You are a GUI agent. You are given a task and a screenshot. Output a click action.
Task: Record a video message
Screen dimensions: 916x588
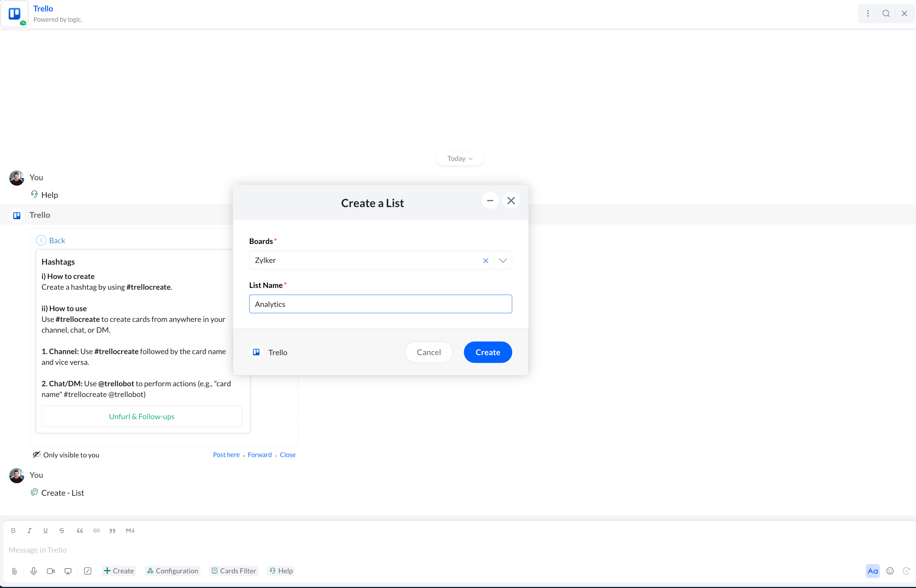coord(51,571)
